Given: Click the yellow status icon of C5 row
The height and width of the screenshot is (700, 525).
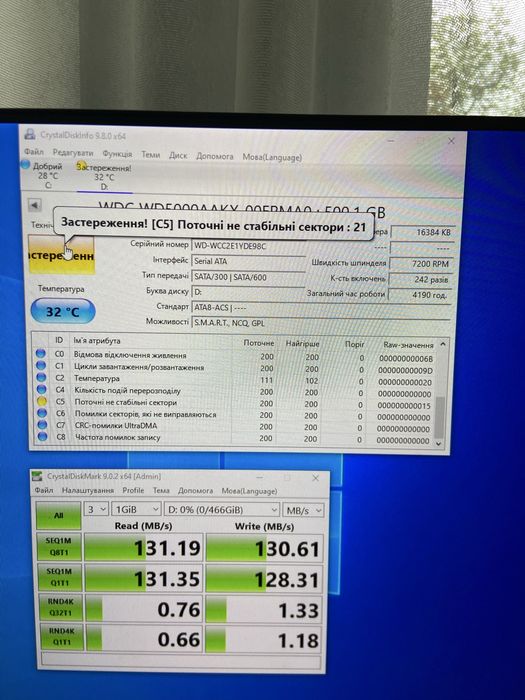Looking at the screenshot, I should coord(42,401).
